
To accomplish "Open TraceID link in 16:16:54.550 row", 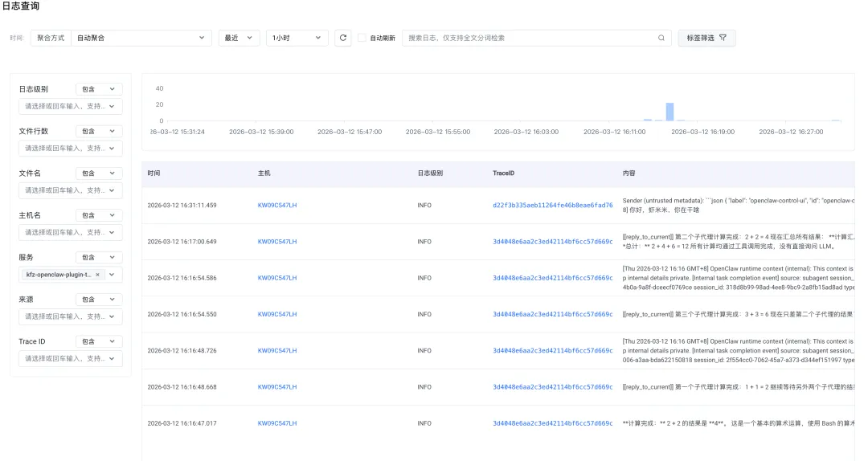I will [x=552, y=314].
